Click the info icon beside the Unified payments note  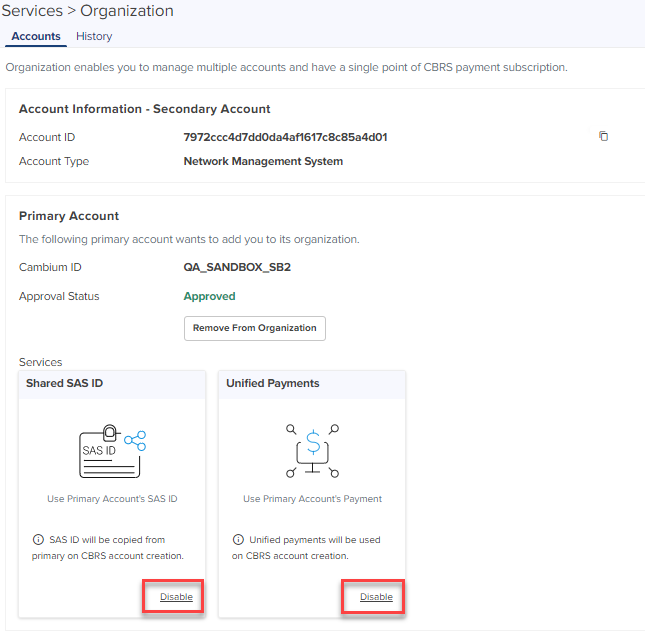point(237,540)
